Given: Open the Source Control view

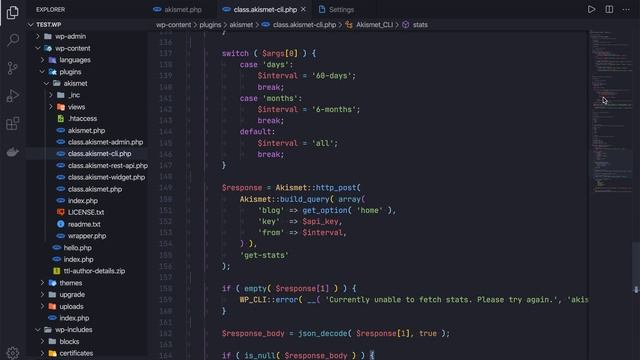Looking at the screenshot, I should pyautogui.click(x=13, y=68).
